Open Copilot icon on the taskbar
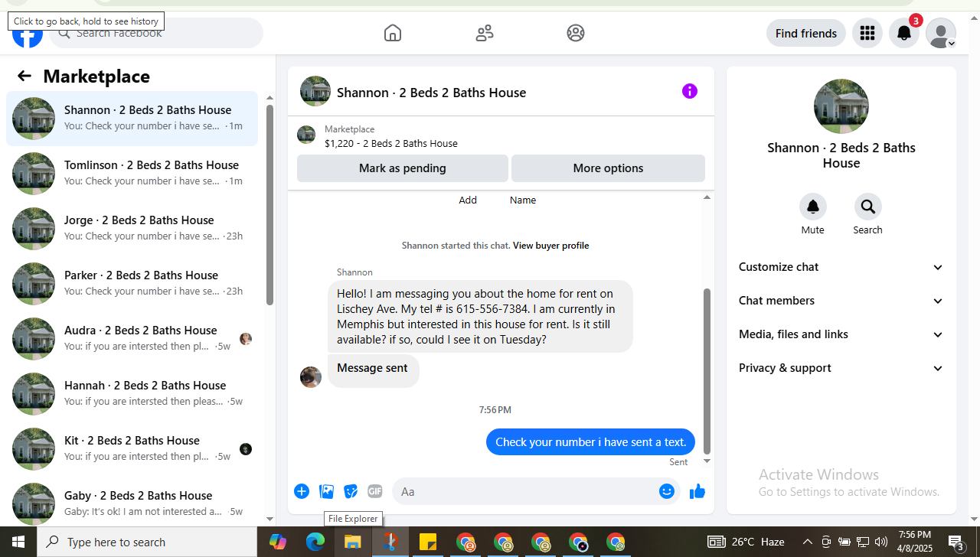Screen dimensions: 980x557 (x=278, y=542)
